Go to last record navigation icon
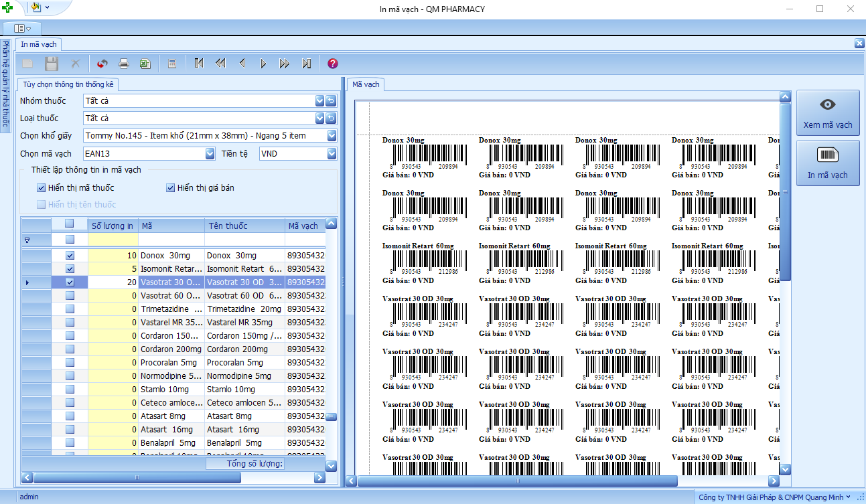This screenshot has height=504, width=866. (306, 64)
